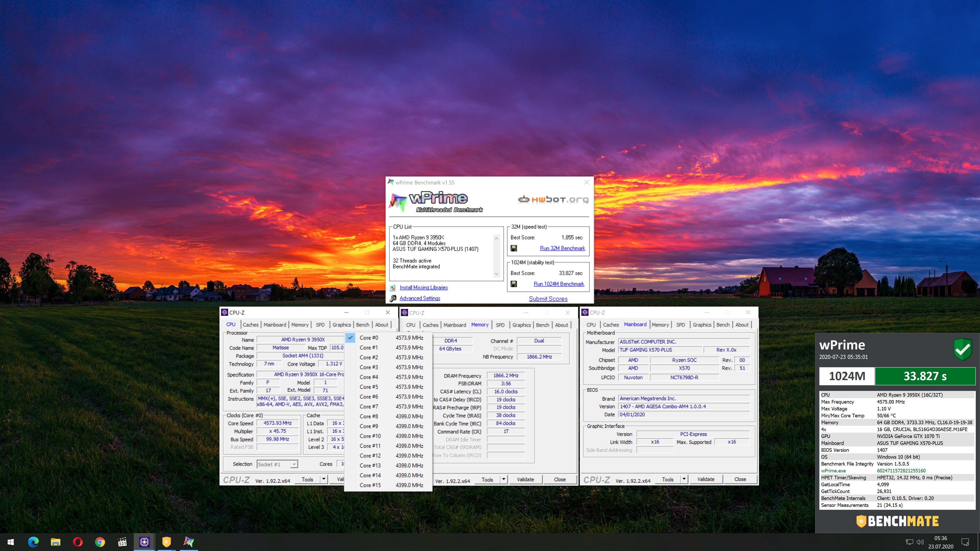This screenshot has height=551, width=980.
Task: Click the Core Speed value field
Action: pos(278,423)
